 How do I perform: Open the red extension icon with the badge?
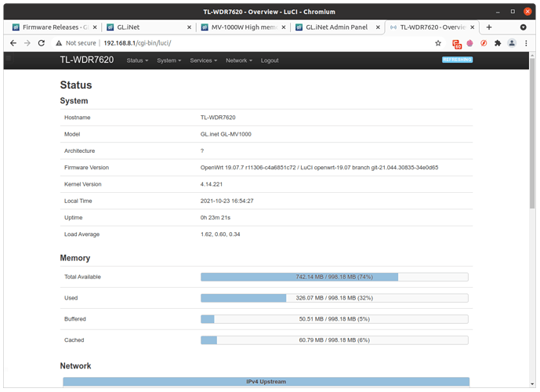(457, 44)
